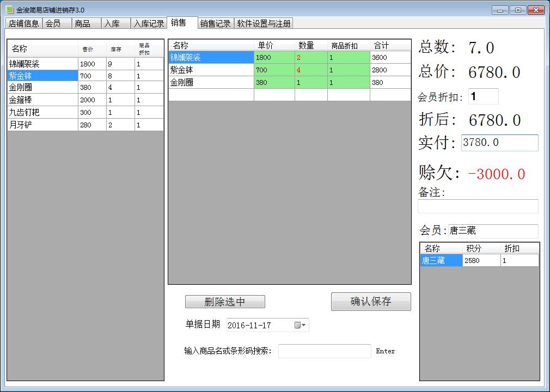Click the 积分 column header
This screenshot has width=550, height=392.
tap(481, 248)
